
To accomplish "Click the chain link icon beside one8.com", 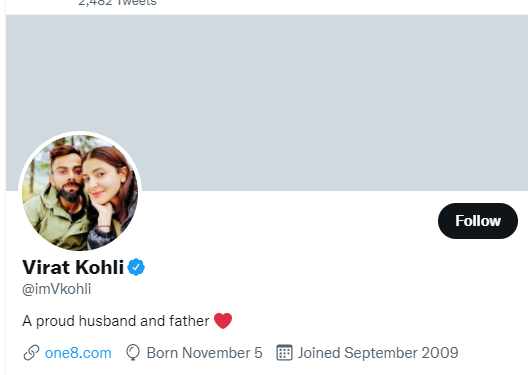I will 31,353.
